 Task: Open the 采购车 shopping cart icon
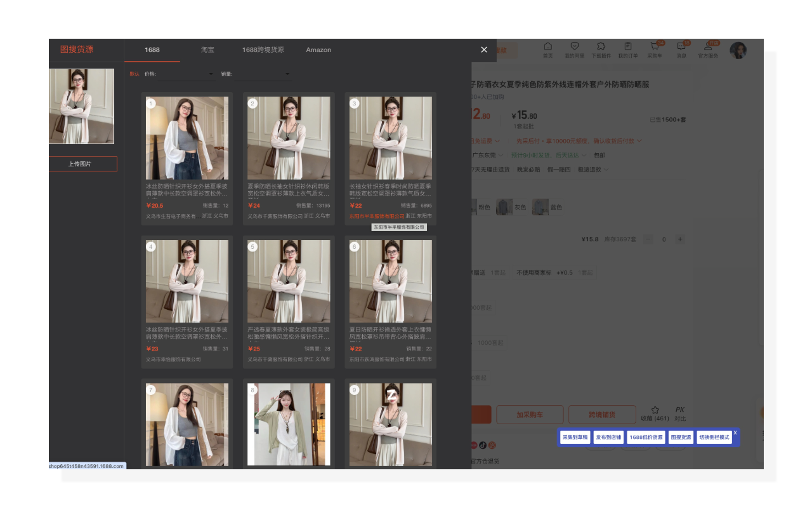(655, 50)
